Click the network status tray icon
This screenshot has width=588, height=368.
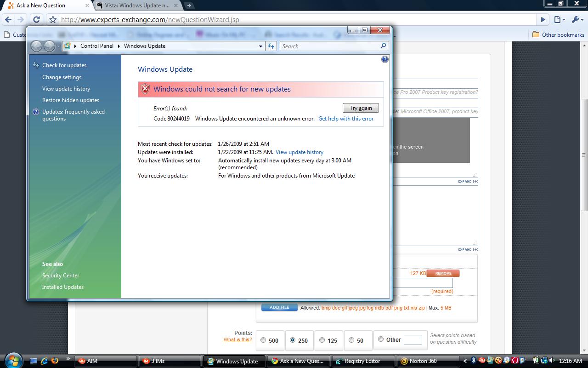(x=544, y=361)
